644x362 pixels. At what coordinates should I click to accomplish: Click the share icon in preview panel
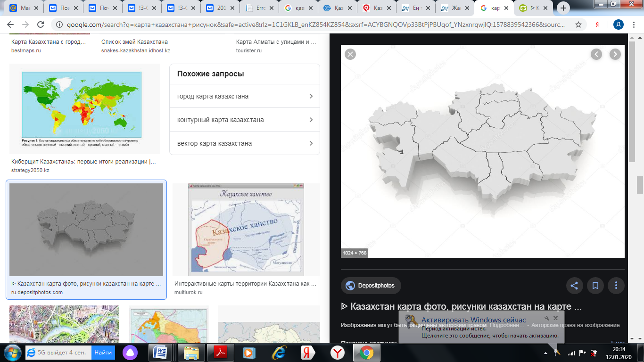click(x=574, y=285)
